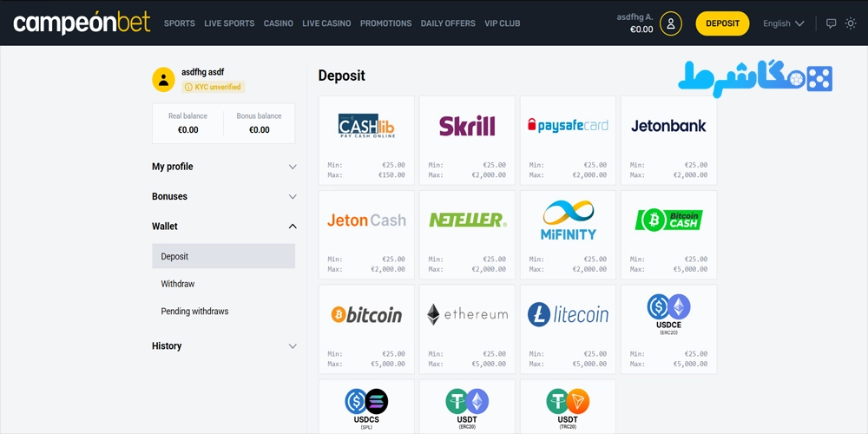The image size is (868, 434).
Task: Open the user profile icon in header
Action: 670,23
